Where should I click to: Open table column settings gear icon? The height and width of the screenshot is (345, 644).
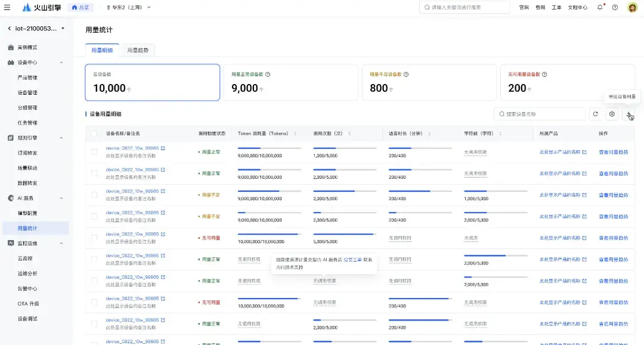coord(612,114)
